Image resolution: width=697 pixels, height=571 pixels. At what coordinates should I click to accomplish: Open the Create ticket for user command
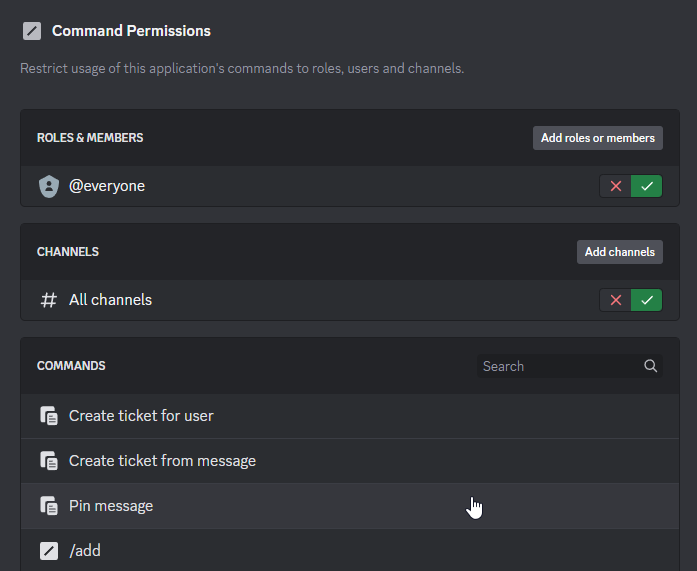click(141, 416)
